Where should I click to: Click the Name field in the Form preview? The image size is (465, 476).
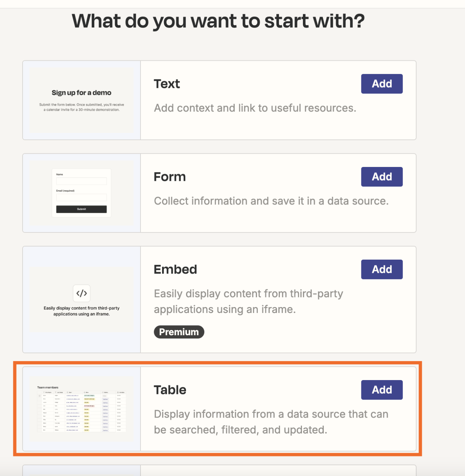click(81, 181)
